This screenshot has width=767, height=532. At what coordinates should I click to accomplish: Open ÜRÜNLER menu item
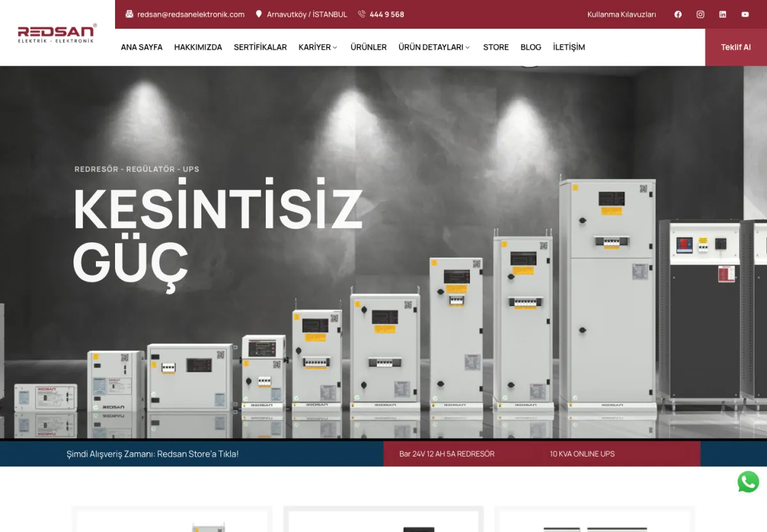tap(369, 47)
